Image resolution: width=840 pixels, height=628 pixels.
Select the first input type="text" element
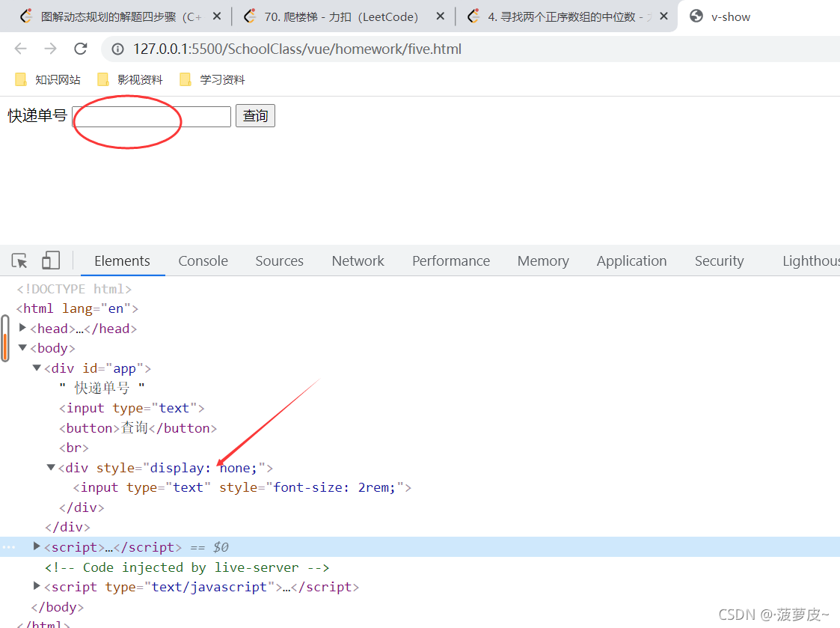pyautogui.click(x=132, y=408)
